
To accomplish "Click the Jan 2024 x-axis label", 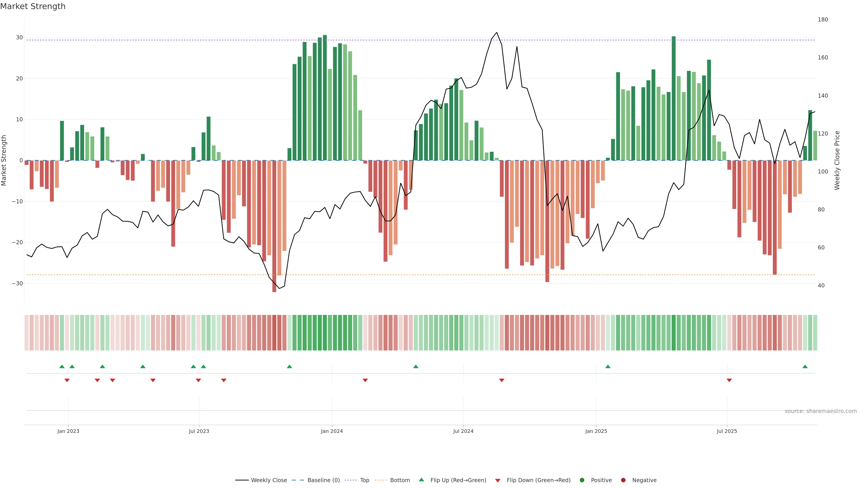I will [x=332, y=431].
